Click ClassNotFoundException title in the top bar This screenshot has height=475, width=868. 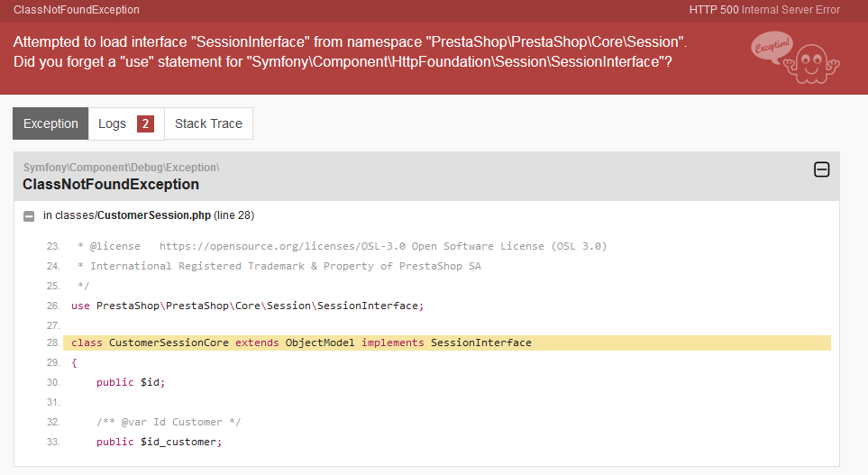[77, 10]
